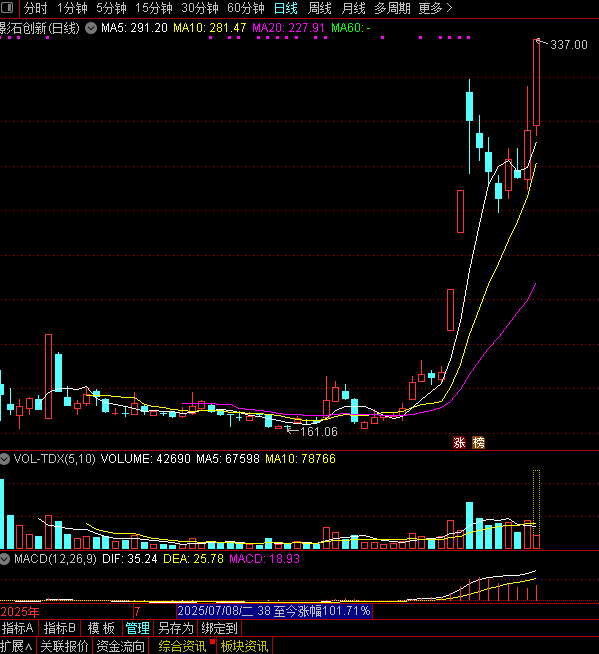Switch to the 分时 view

[35, 8]
